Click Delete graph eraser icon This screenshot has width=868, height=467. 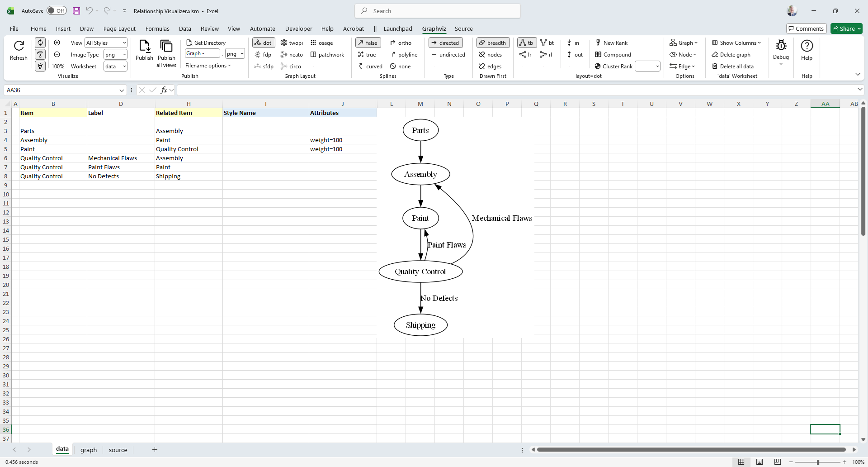715,55
